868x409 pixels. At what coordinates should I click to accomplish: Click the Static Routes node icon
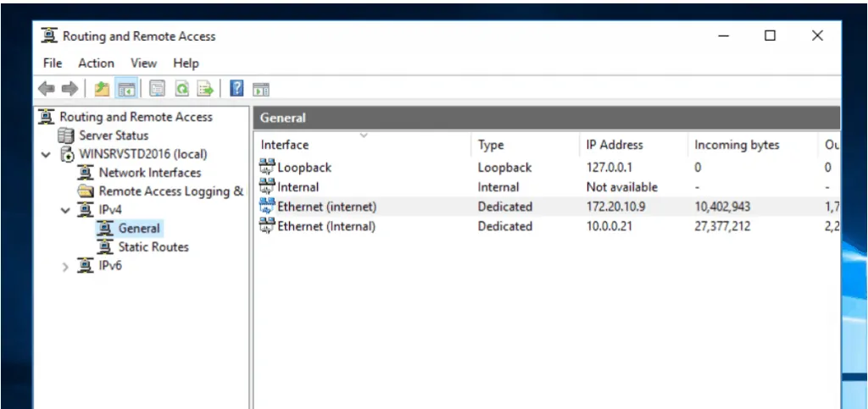pyautogui.click(x=104, y=246)
